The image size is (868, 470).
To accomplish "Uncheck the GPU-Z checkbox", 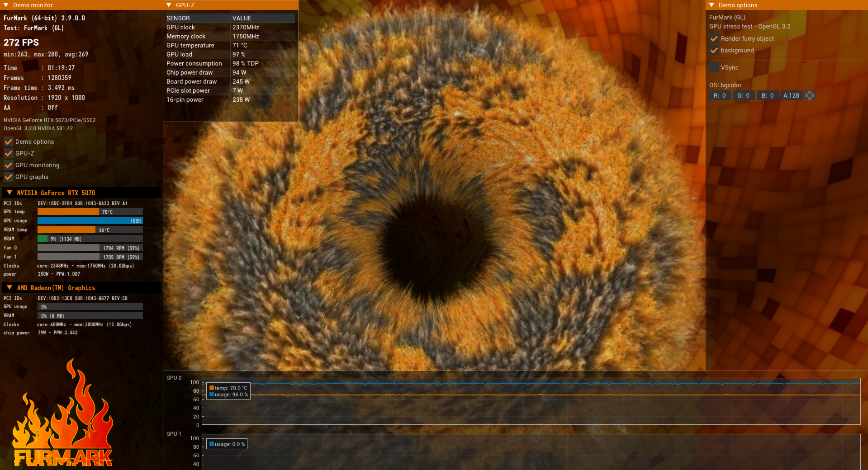I will (x=9, y=153).
